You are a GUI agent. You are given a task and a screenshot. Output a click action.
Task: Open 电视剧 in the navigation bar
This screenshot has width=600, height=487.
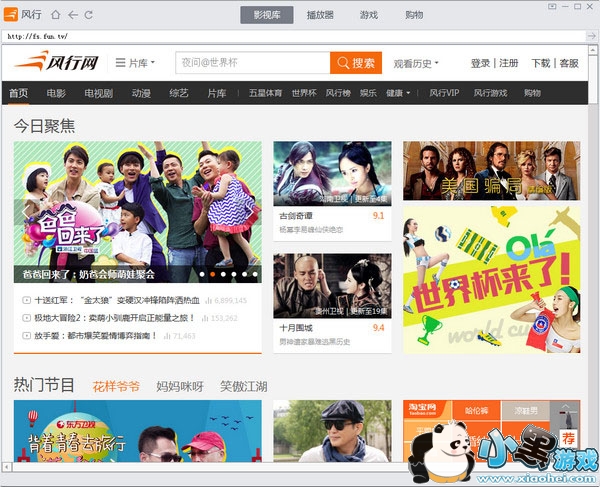pos(98,93)
